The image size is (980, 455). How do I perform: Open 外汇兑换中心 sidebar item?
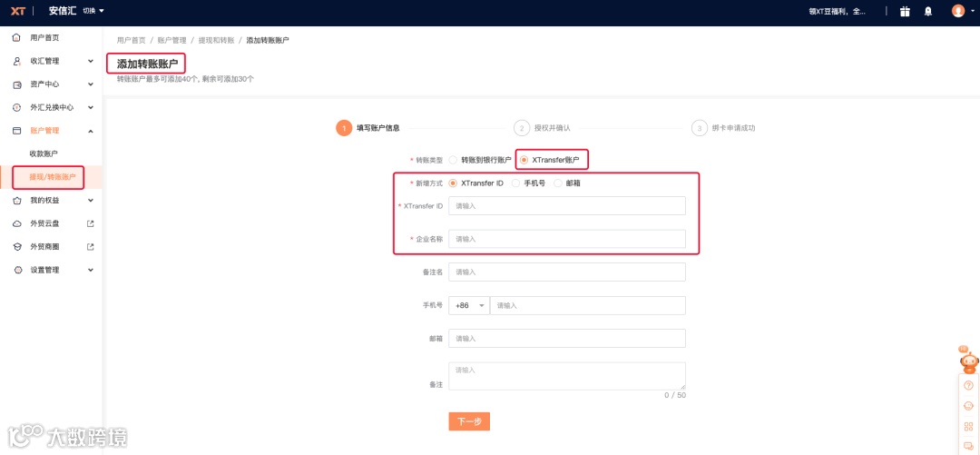(51, 107)
